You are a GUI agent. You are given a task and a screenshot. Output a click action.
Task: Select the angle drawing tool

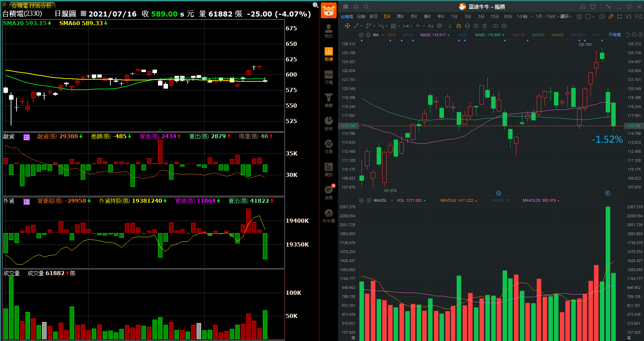click(450, 26)
